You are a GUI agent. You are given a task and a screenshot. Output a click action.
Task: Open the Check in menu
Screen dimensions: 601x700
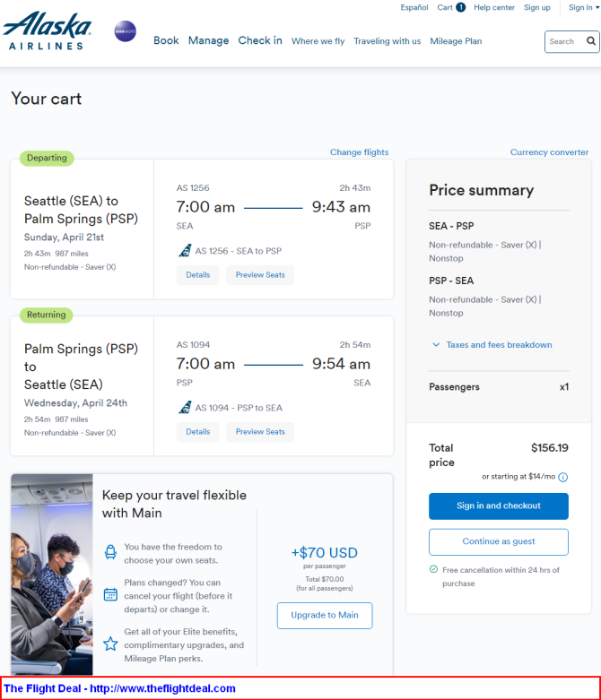pos(260,40)
